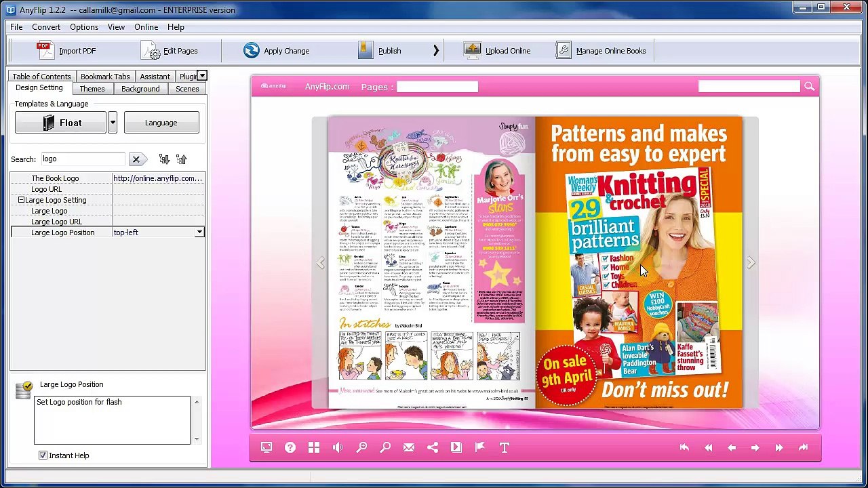Open the Online menu
This screenshot has height=488, width=868.
coord(146,27)
